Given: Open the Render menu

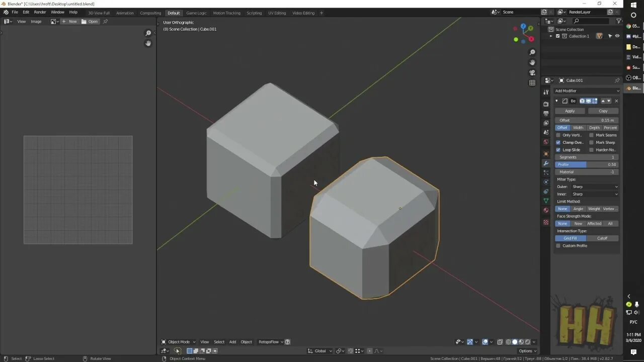Looking at the screenshot, I should (40, 12).
